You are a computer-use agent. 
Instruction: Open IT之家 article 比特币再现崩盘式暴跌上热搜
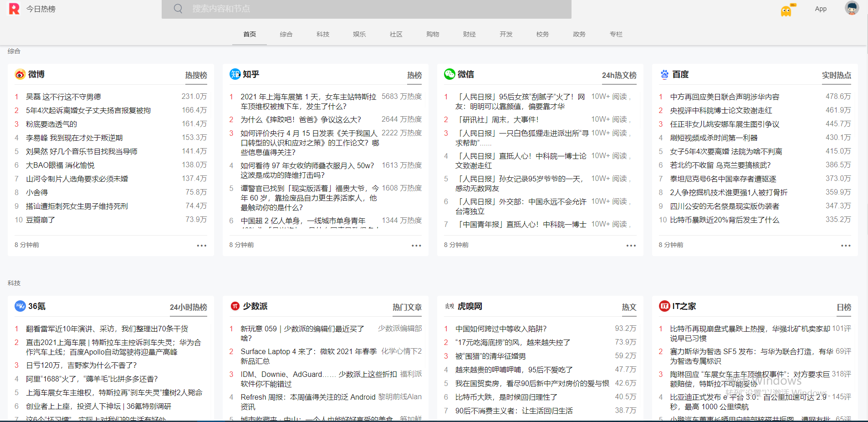pos(750,333)
